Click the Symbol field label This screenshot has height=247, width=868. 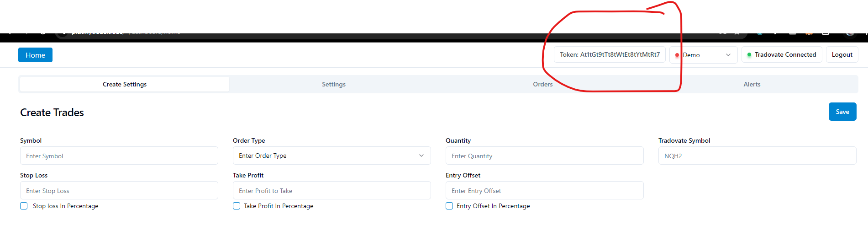pos(31,140)
